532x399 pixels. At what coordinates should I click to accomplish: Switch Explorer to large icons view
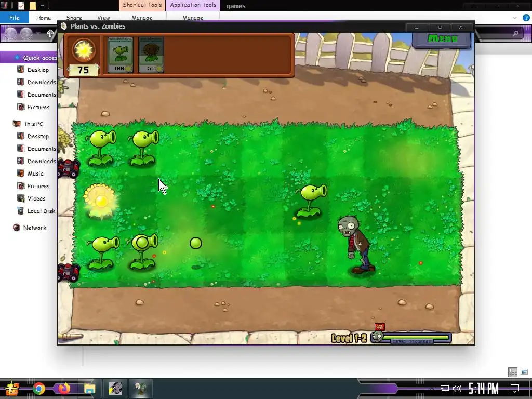(x=524, y=372)
